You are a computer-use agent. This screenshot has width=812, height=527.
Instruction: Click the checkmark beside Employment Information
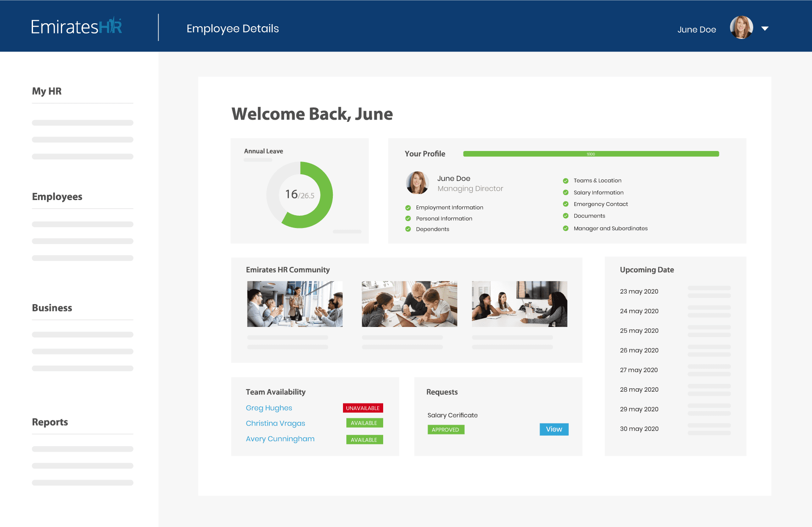pos(408,207)
